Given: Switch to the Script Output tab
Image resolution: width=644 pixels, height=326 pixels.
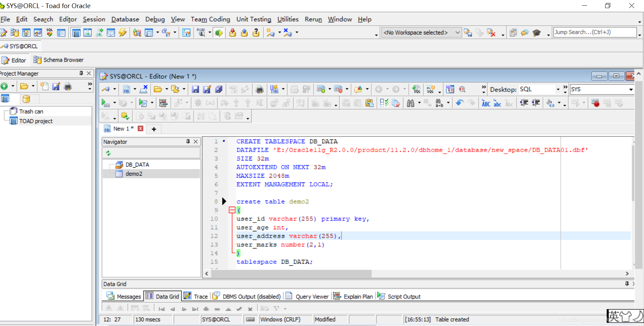Looking at the screenshot, I should pyautogui.click(x=404, y=296).
